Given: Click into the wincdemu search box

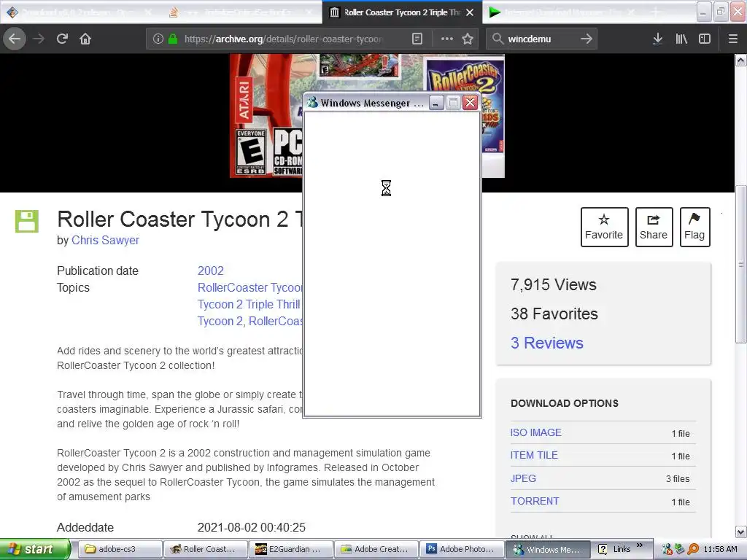Looking at the screenshot, I should [x=541, y=39].
